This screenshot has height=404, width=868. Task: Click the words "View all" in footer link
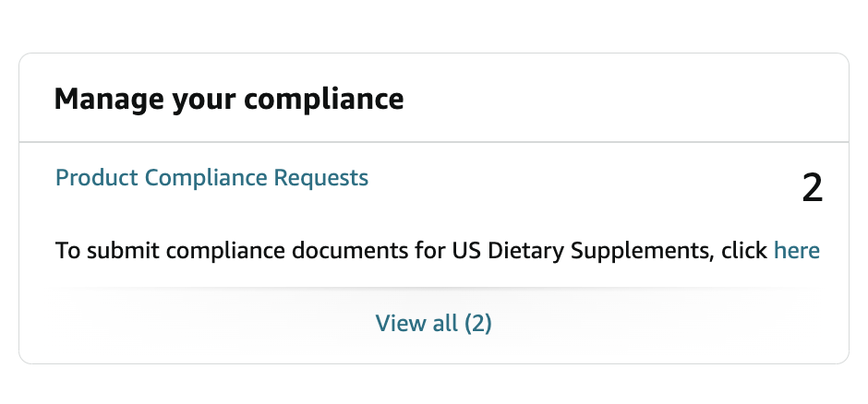pos(416,323)
